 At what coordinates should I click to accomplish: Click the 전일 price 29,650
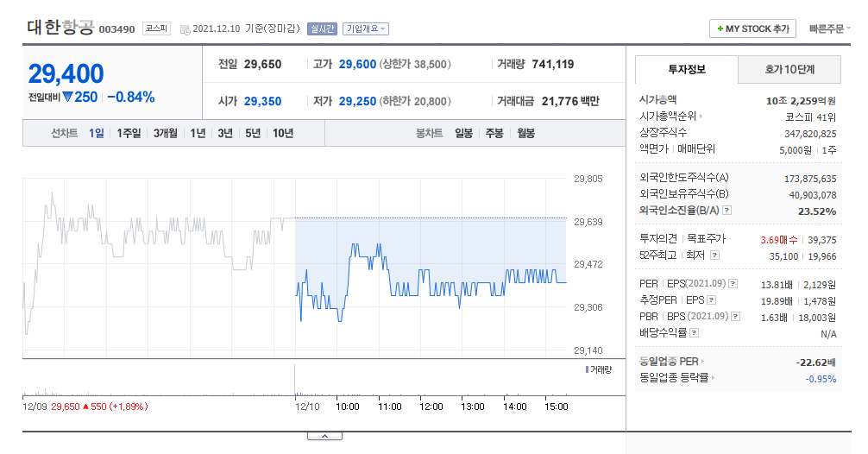263,64
